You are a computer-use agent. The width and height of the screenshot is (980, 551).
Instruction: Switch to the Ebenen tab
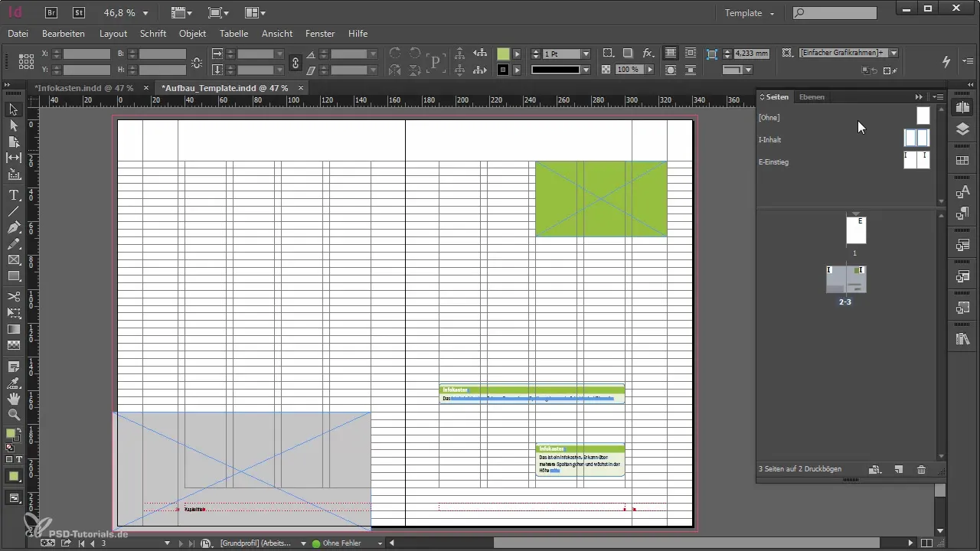point(812,97)
